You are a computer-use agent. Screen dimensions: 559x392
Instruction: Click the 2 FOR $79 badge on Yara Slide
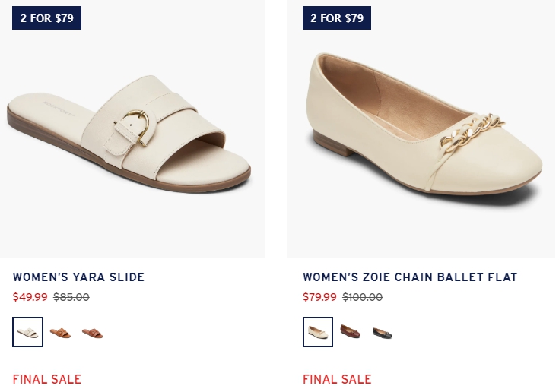click(x=46, y=17)
